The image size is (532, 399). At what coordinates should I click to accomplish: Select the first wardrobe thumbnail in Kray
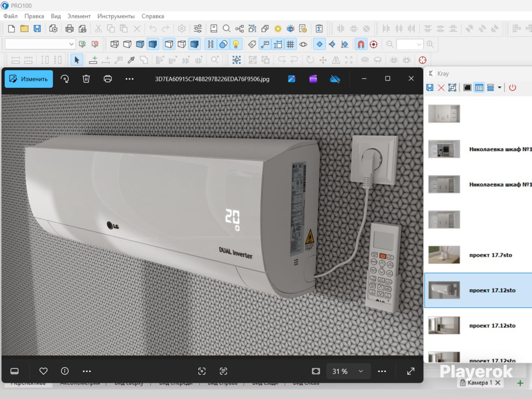(444, 114)
